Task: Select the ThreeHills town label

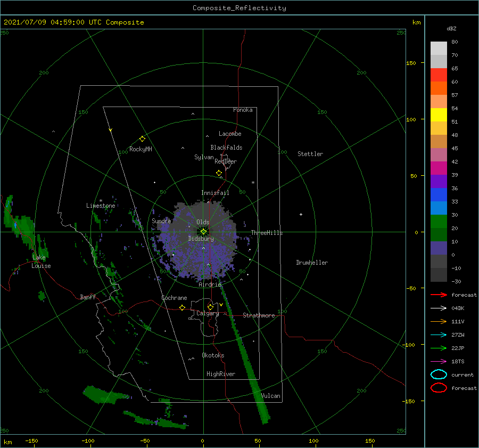Action: tap(267, 233)
